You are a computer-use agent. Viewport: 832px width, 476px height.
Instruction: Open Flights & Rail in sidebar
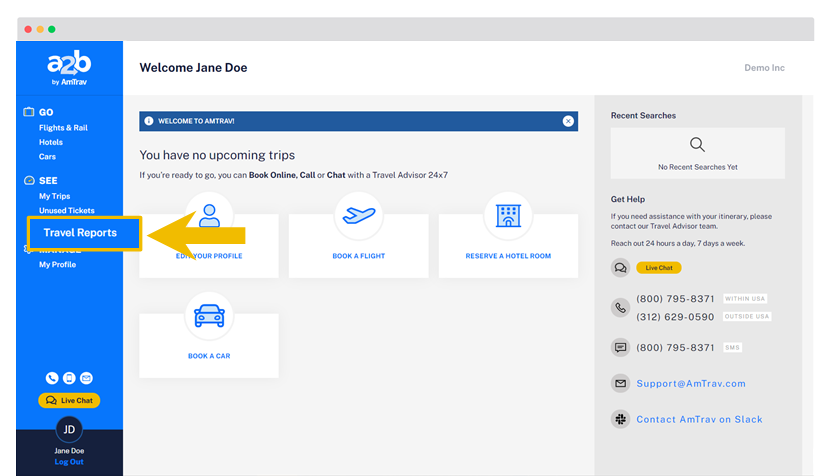[x=63, y=128]
